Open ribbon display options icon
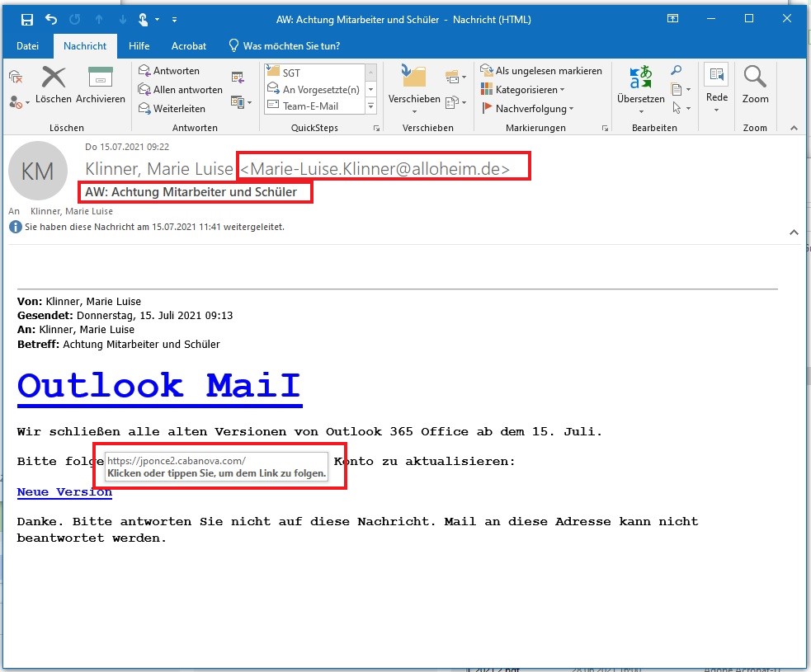 (672, 19)
